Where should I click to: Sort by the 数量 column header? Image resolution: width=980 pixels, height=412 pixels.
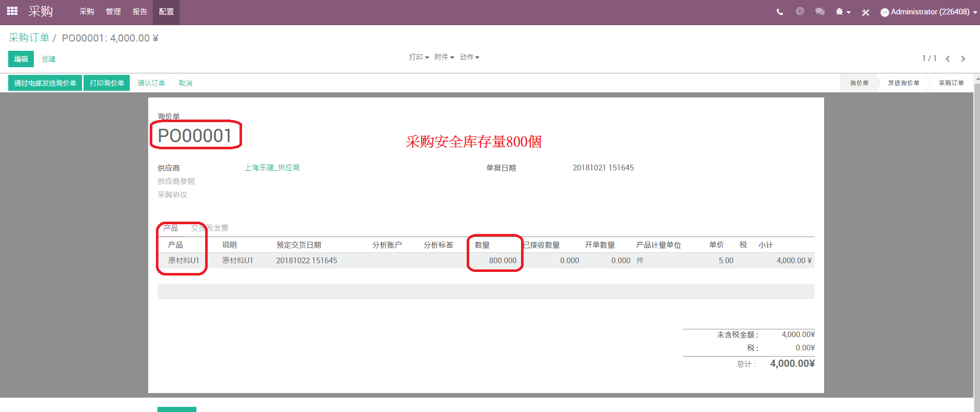point(482,245)
